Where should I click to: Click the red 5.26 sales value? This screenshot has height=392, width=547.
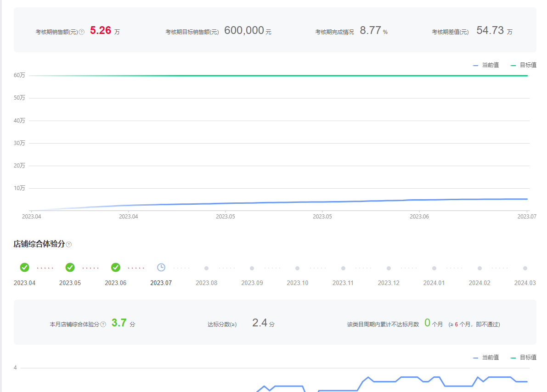[x=101, y=31]
